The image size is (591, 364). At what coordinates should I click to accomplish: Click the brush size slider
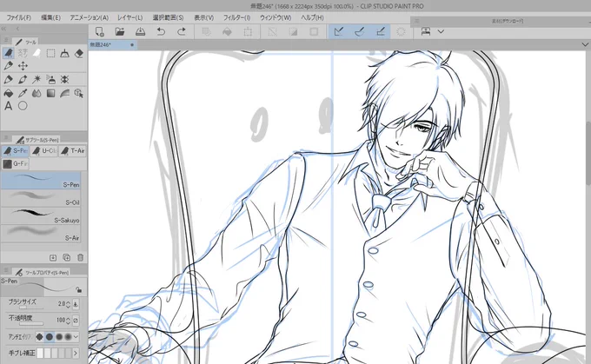click(31, 308)
